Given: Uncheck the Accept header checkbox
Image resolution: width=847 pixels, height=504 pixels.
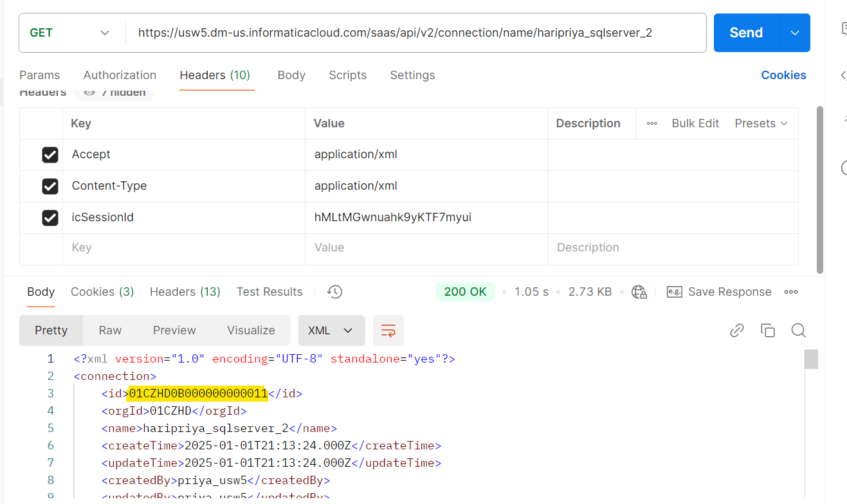Looking at the screenshot, I should click(50, 155).
